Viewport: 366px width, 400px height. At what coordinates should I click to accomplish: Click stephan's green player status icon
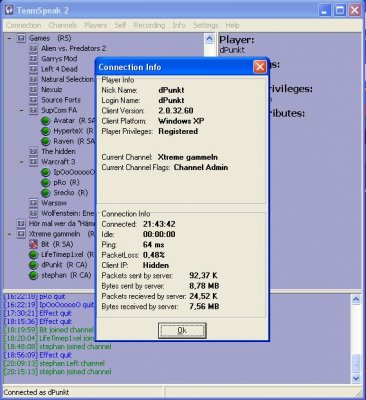pos(33,276)
